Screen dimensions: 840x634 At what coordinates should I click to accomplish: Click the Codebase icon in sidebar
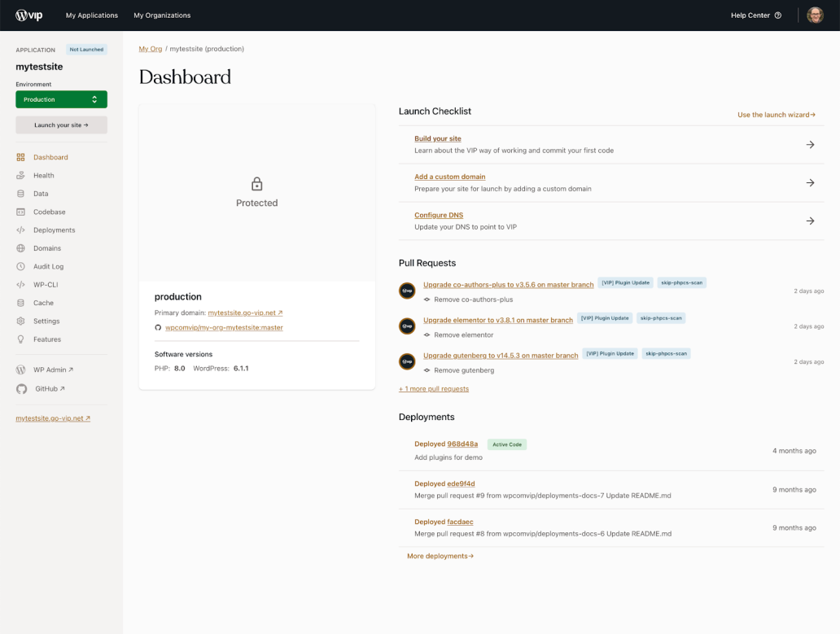(x=20, y=212)
